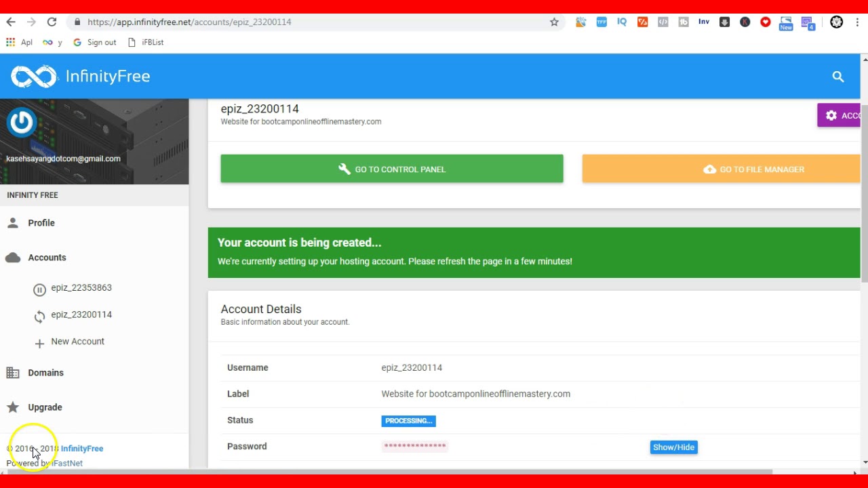Click the INFINITY FREE sidebar heading
The image size is (868, 488).
click(x=33, y=195)
